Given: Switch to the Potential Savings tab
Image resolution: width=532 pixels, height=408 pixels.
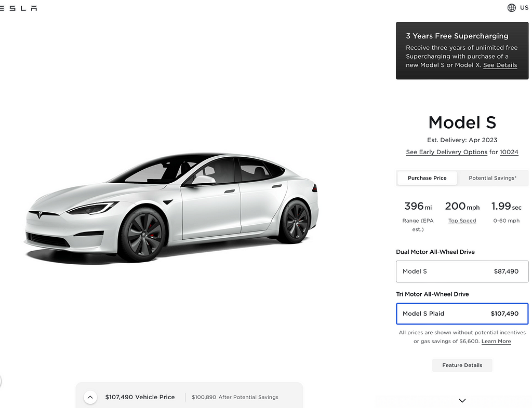Looking at the screenshot, I should 493,178.
